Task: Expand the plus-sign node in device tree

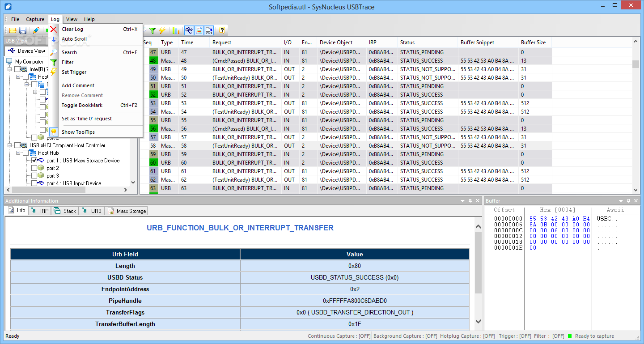Action: click(35, 92)
